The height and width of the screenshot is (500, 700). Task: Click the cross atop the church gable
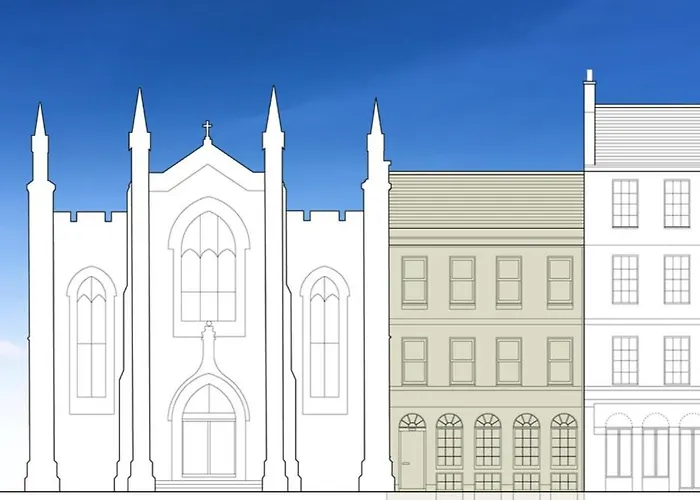208,130
